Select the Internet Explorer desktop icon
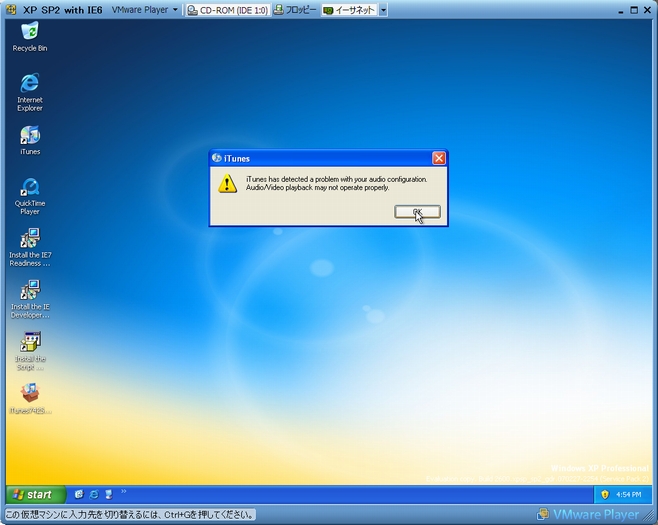The image size is (658, 525). click(x=30, y=92)
